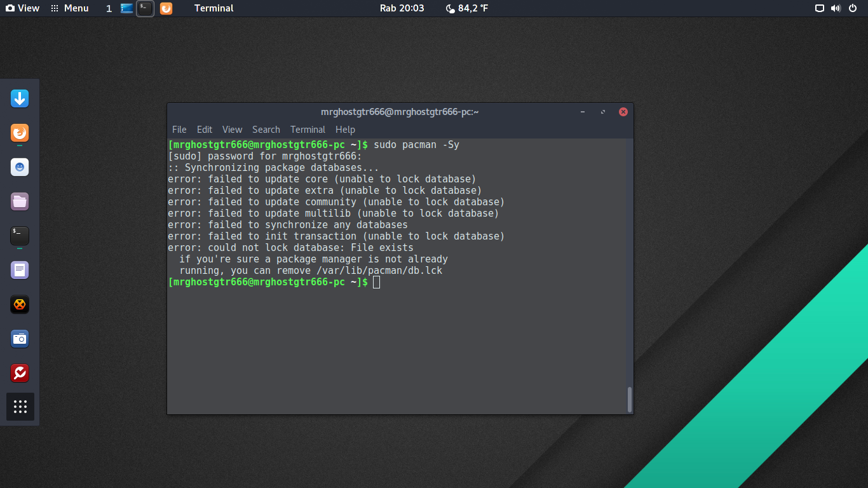This screenshot has width=868, height=488.
Task: Open the Edit menu in the terminal
Action: (205, 129)
